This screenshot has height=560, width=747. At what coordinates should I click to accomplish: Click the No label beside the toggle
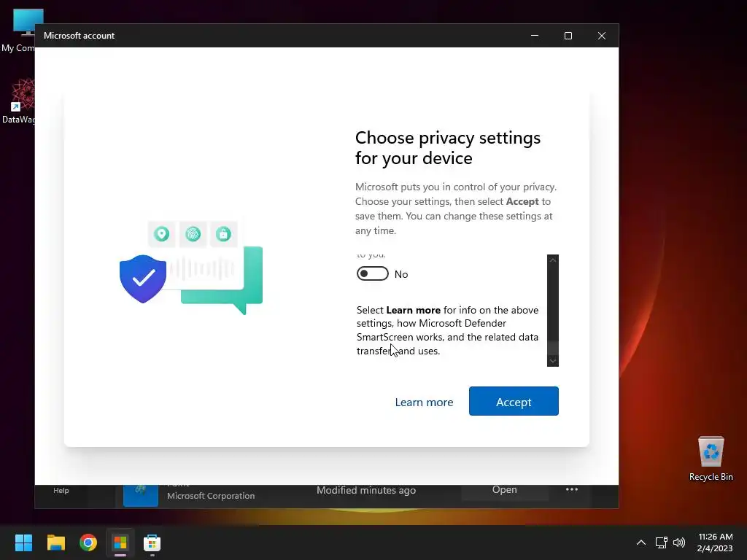point(401,274)
